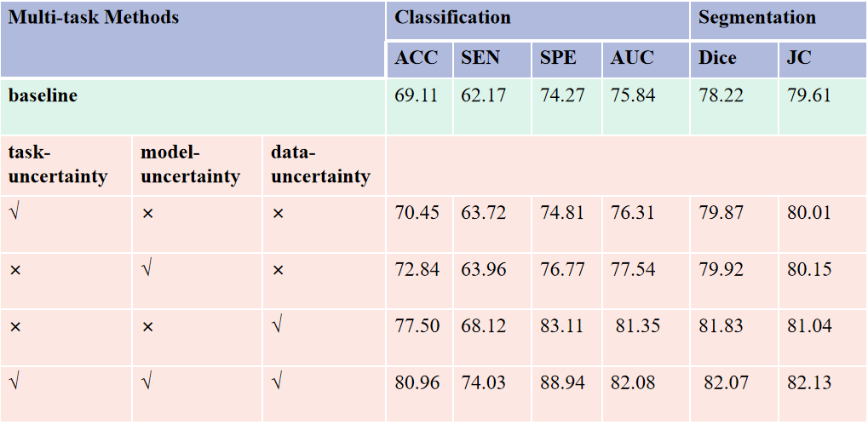Click model-uncertainty checkmark in the 72.84 row

(147, 268)
